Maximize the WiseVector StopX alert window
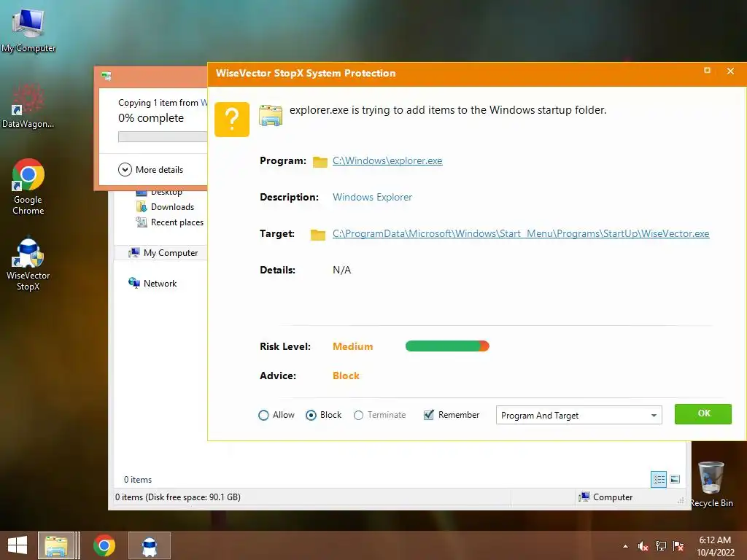747x560 pixels. 707,71
